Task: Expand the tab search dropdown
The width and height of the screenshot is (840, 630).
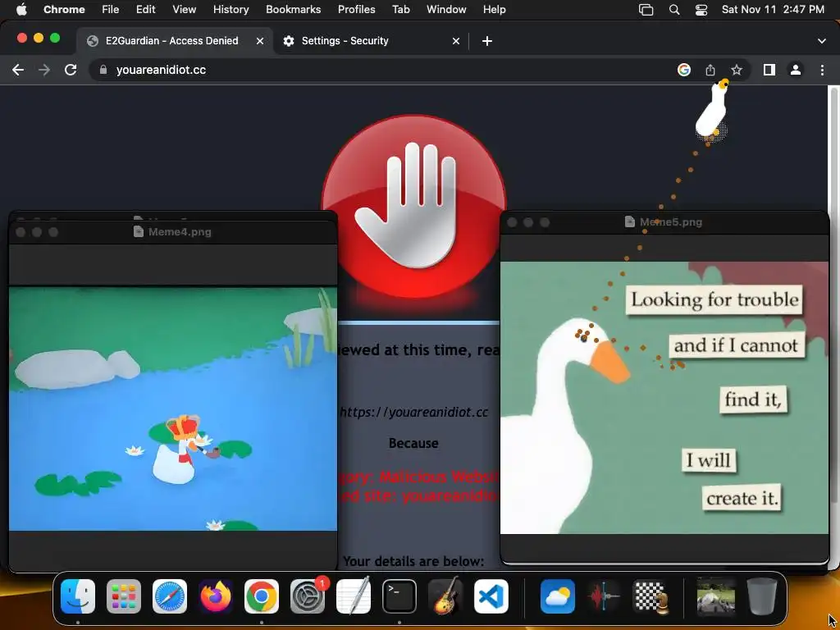Action: coord(822,41)
